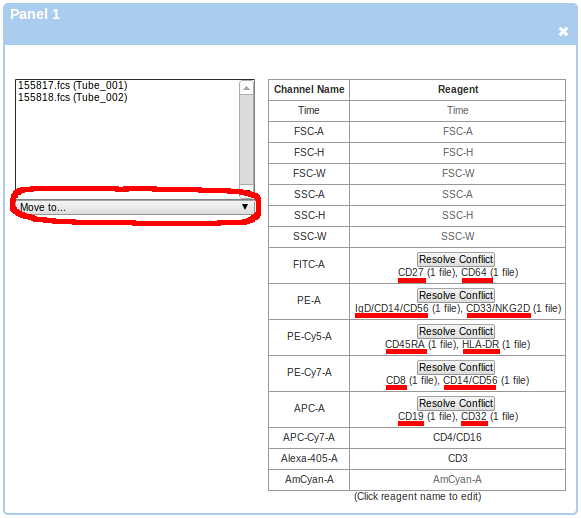Screen dimensions: 581x518
Task: Click the HLA-DR reagent link
Action: coord(481,344)
